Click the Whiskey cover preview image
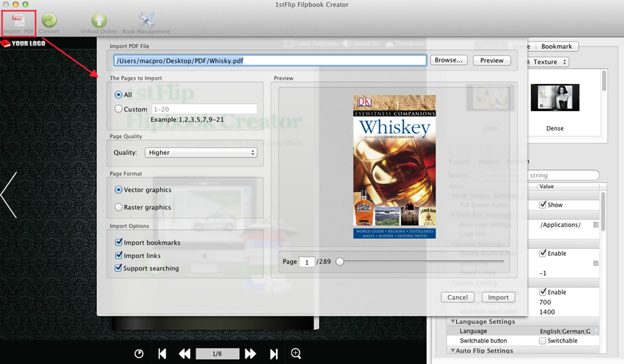This screenshot has width=624, height=364. pyautogui.click(x=395, y=166)
